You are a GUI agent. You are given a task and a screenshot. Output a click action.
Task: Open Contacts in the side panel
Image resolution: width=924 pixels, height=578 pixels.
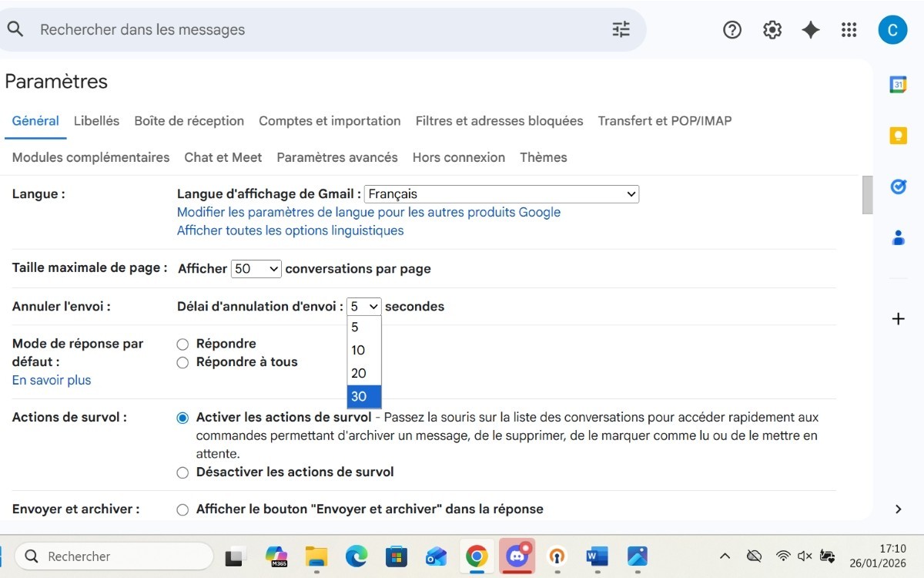click(x=897, y=238)
